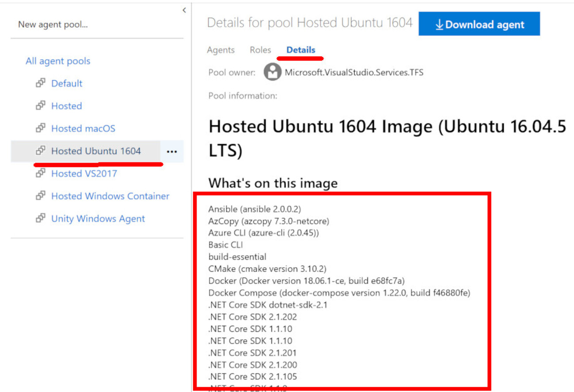Viewport: 574px width, 392px height.
Task: Click the Hosted Windows Container pool icon
Action: tap(41, 196)
